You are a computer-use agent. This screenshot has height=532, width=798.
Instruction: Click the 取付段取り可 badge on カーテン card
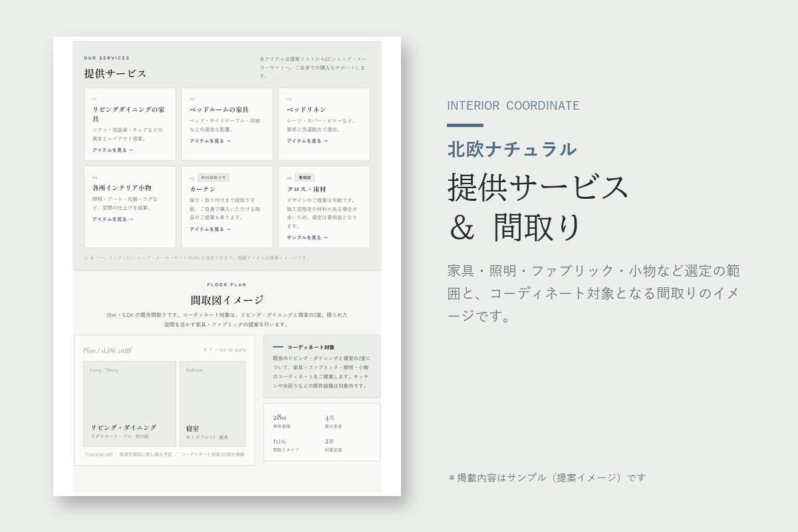coord(213,178)
